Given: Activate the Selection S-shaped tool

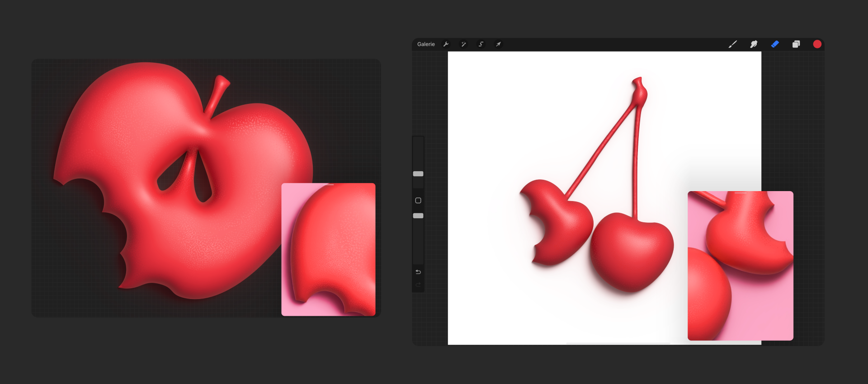Looking at the screenshot, I should click(481, 44).
